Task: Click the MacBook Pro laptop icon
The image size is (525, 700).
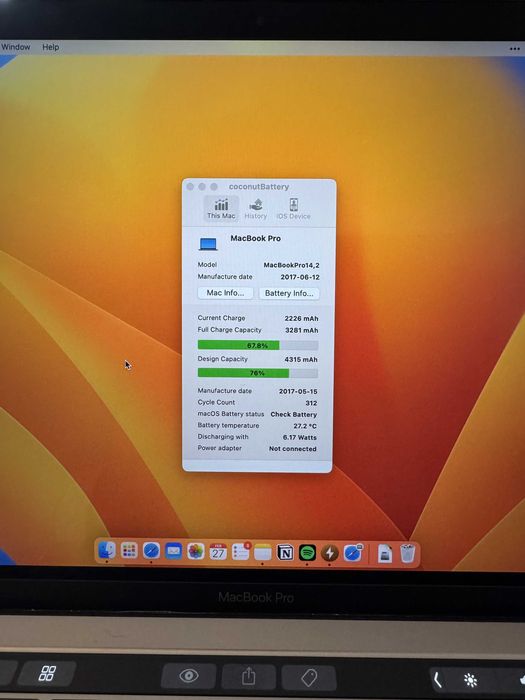Action: [208, 244]
